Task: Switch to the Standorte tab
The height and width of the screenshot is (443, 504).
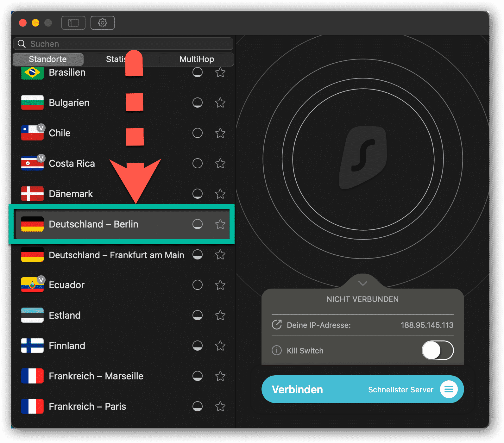Action: (48, 59)
